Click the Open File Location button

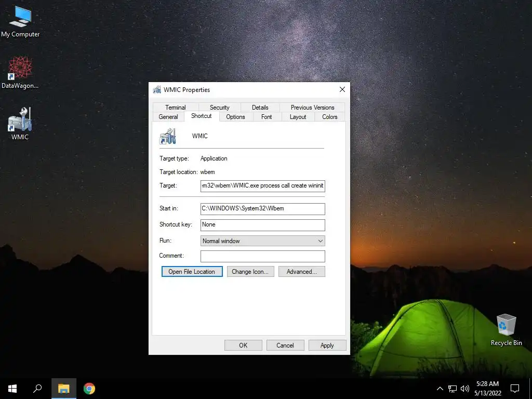point(192,271)
